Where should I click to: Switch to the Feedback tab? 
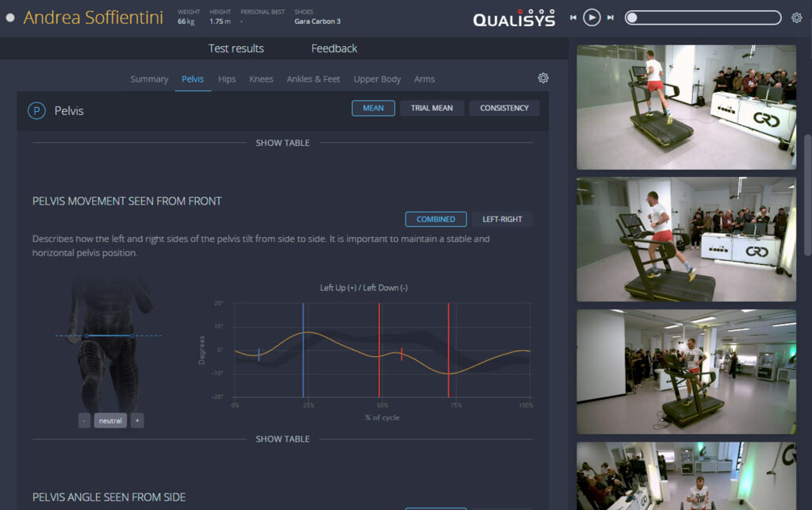[334, 48]
